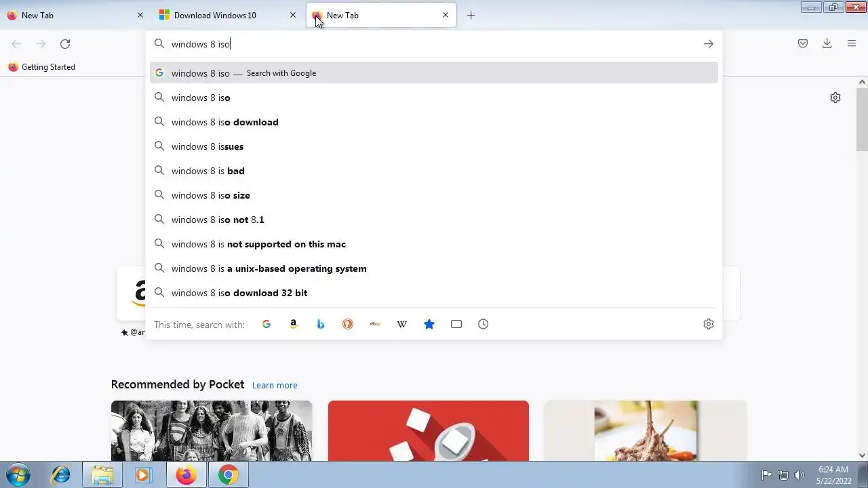Screen dimensions: 868x488
Task: Close the active New Tab
Action: [446, 15]
